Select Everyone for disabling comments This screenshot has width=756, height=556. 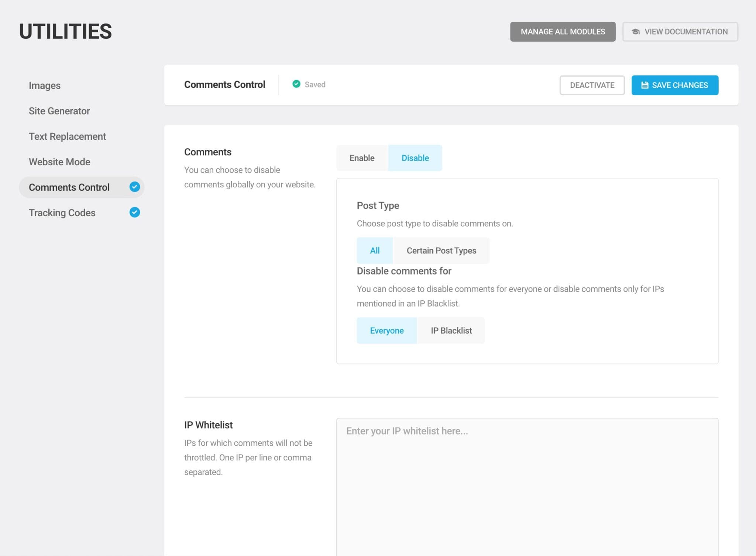(x=386, y=331)
